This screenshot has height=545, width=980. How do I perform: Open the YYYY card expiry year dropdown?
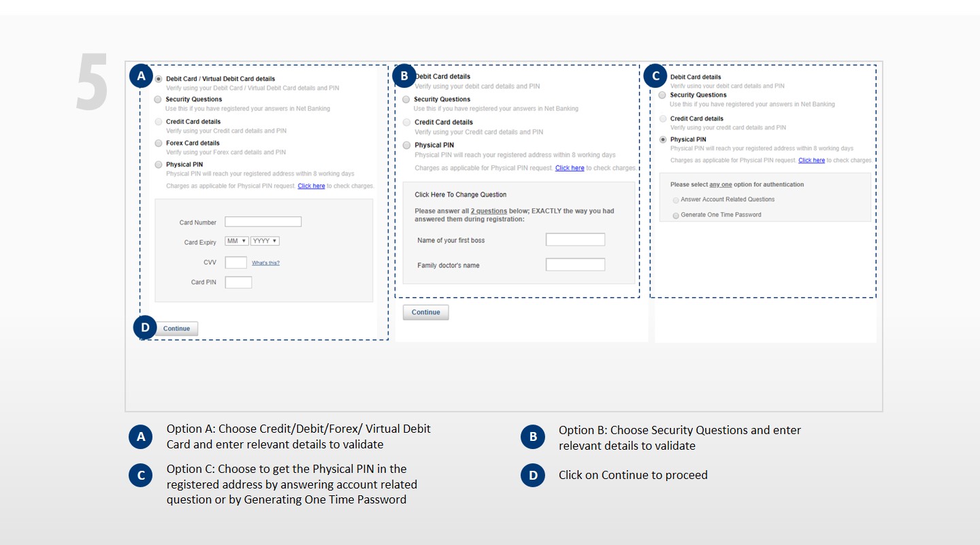(265, 242)
